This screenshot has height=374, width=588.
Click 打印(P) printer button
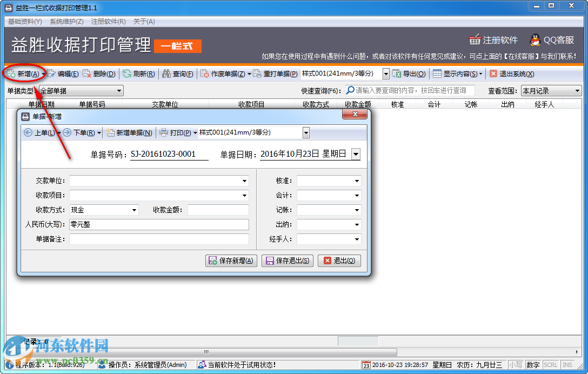(176, 132)
